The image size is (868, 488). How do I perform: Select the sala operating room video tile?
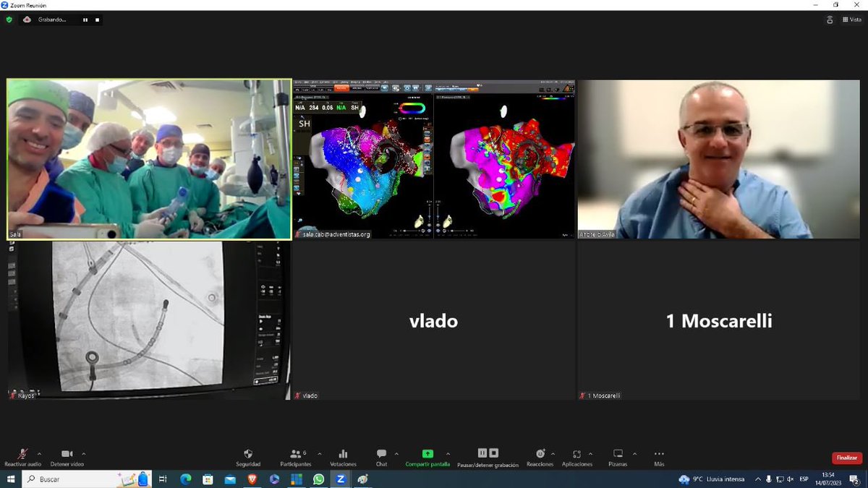(x=149, y=159)
